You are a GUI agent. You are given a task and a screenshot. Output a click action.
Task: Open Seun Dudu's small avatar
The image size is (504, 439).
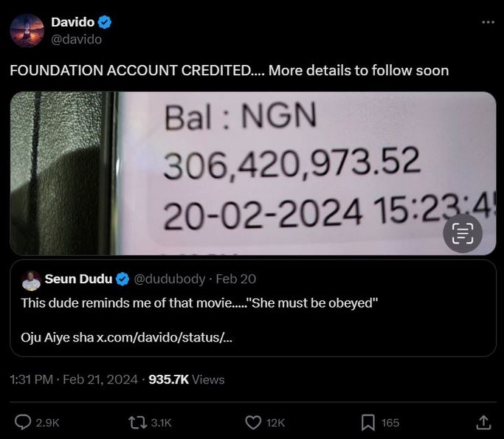[x=31, y=280]
